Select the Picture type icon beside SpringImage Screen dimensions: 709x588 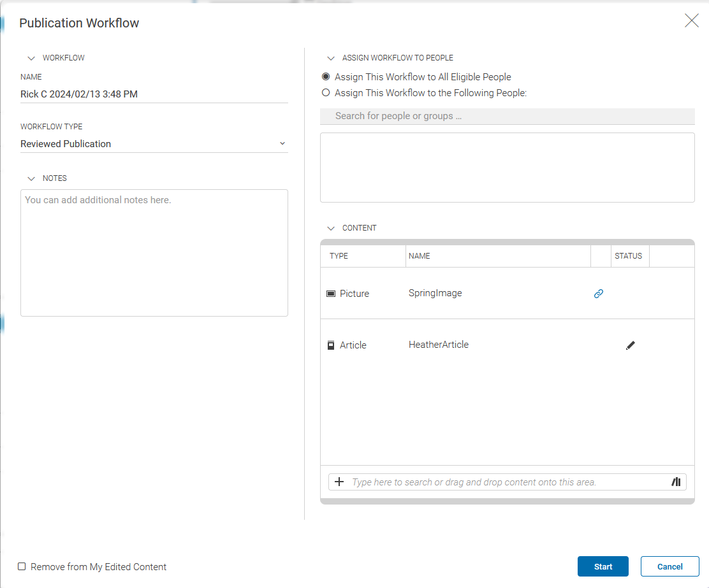[x=331, y=293]
